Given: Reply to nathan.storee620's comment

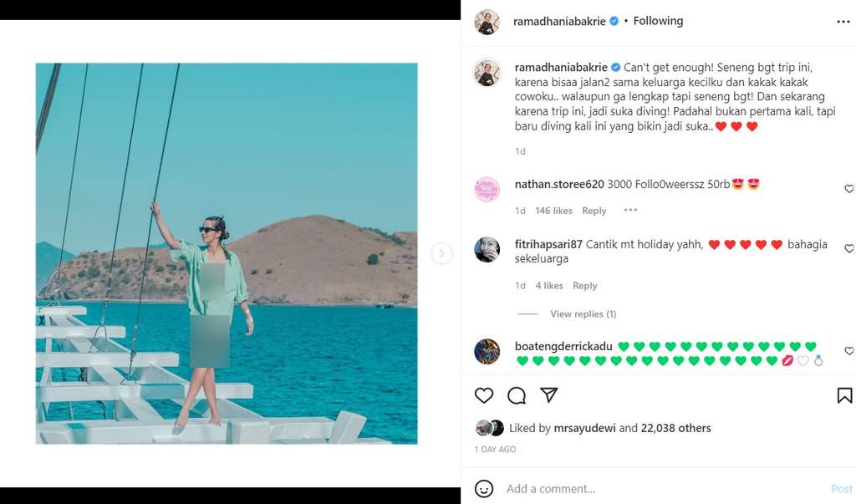Looking at the screenshot, I should pyautogui.click(x=594, y=211).
